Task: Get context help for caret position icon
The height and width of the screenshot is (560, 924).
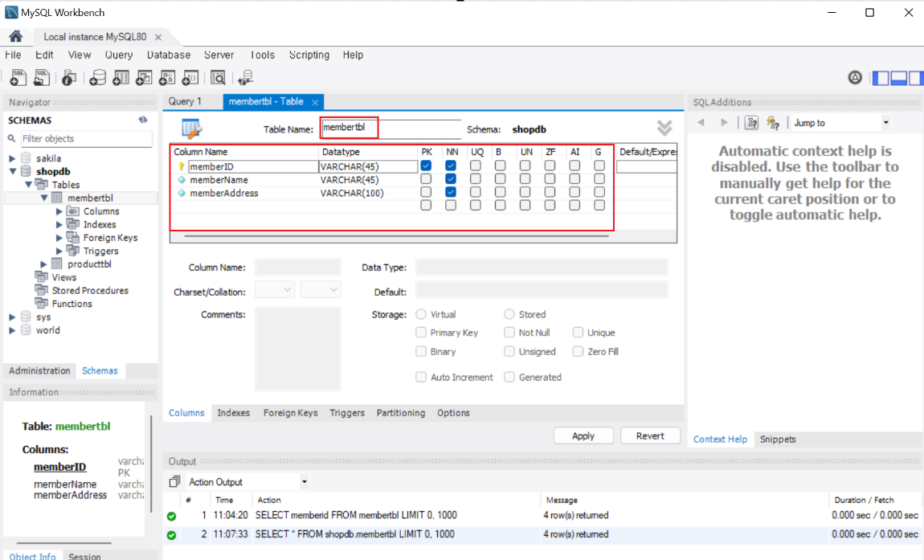Action: [x=751, y=123]
